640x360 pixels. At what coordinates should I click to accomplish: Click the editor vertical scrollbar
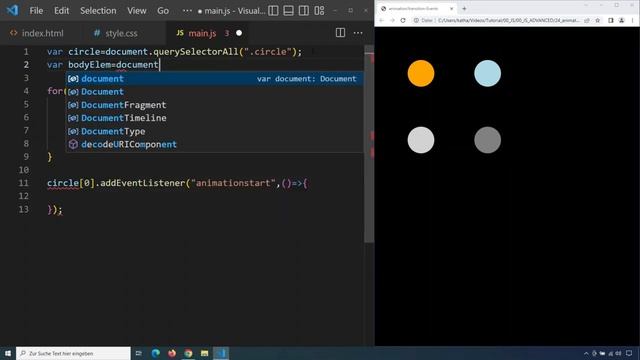[x=369, y=144]
